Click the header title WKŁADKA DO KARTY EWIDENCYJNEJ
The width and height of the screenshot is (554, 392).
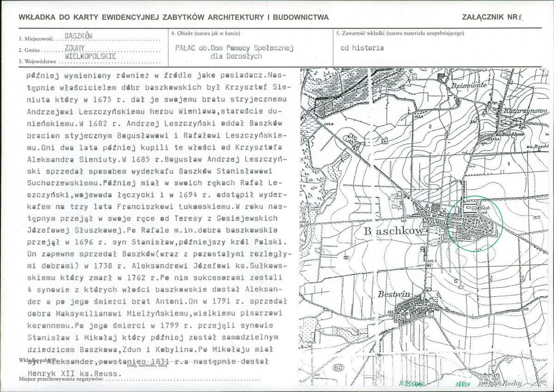(x=173, y=17)
